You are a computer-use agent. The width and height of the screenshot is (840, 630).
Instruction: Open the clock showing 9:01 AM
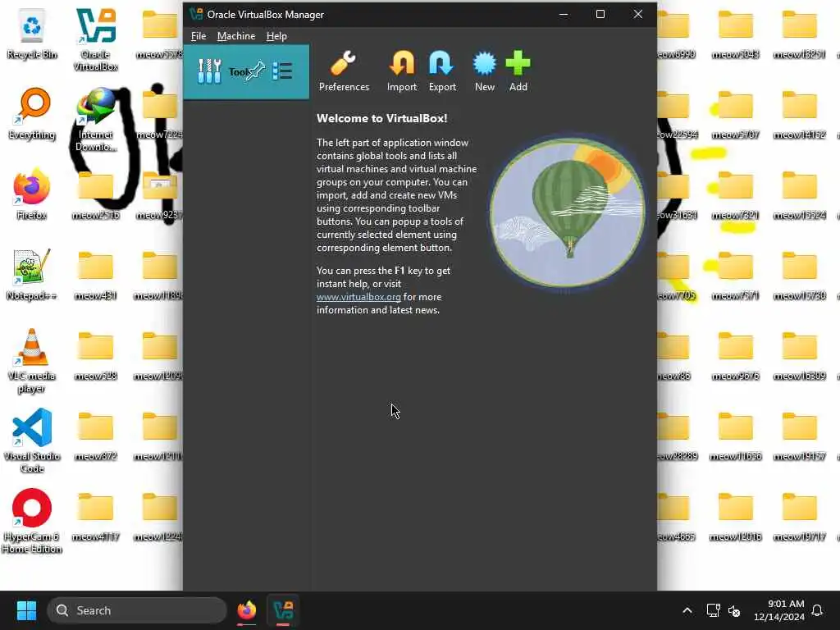coord(779,610)
